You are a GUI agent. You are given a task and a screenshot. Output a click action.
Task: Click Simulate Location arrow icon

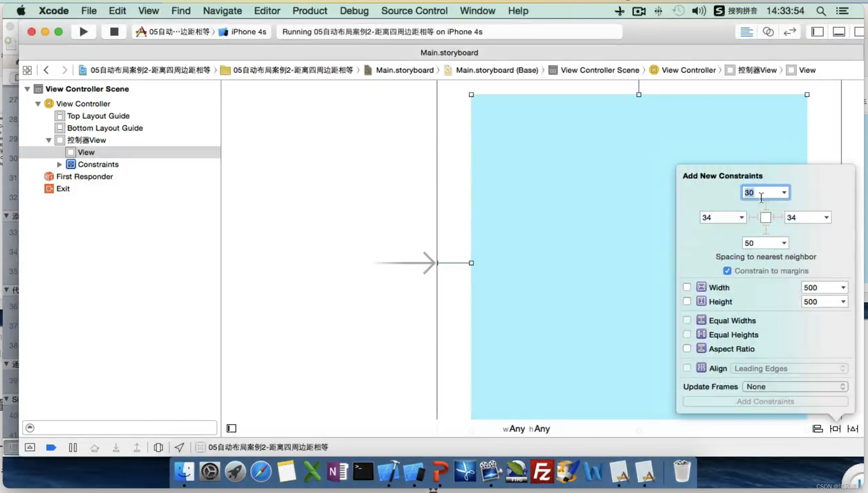coord(179,447)
